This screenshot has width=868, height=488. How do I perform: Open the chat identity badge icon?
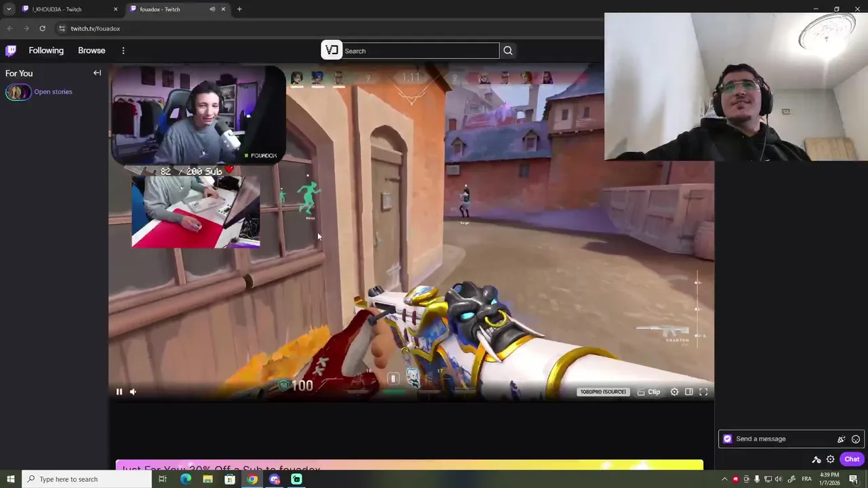coord(727,439)
